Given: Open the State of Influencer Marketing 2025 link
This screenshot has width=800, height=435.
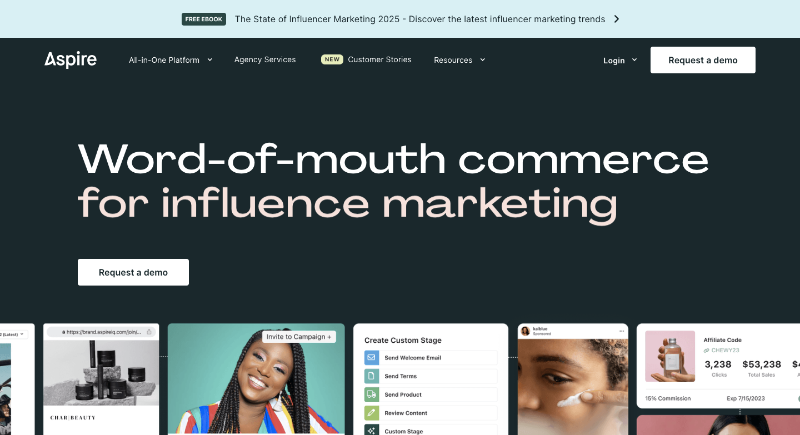Looking at the screenshot, I should [420, 19].
